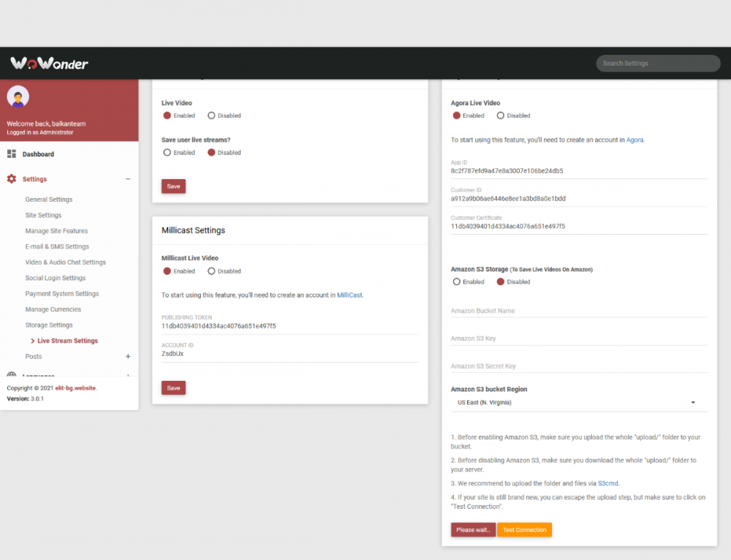Open the Amazon S3 bucket Region dropdown
731x560 pixels.
pyautogui.click(x=579, y=402)
